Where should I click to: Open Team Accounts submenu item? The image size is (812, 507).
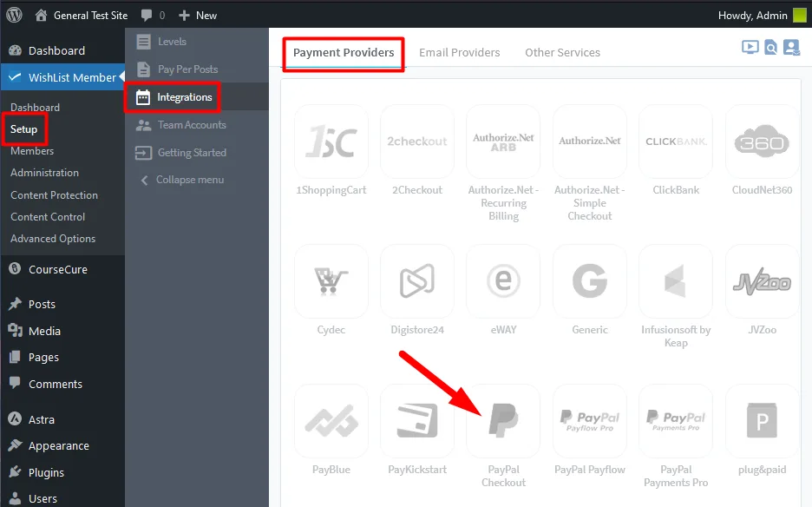[197, 125]
